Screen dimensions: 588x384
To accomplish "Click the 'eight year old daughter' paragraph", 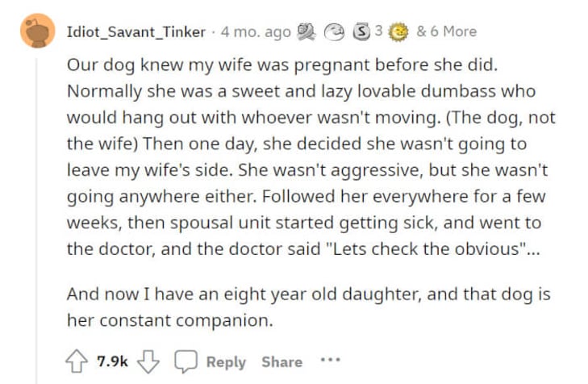I will [x=309, y=307].
